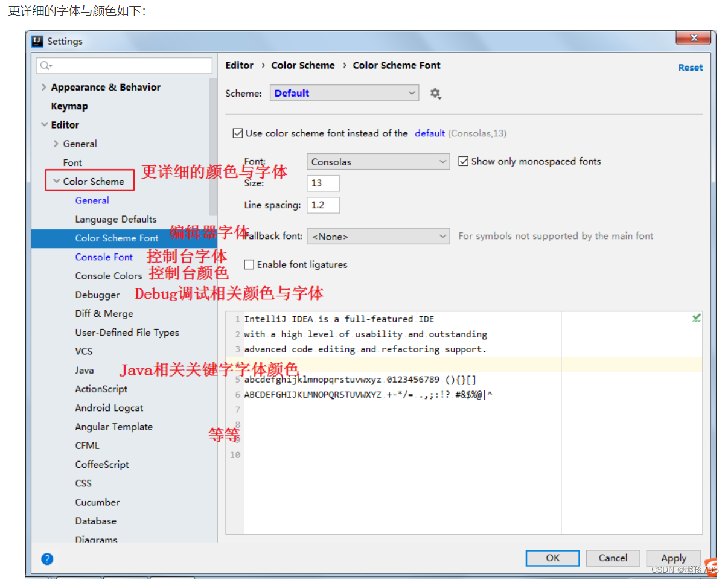The height and width of the screenshot is (580, 728).
Task: Click into the Size field
Action: [324, 183]
